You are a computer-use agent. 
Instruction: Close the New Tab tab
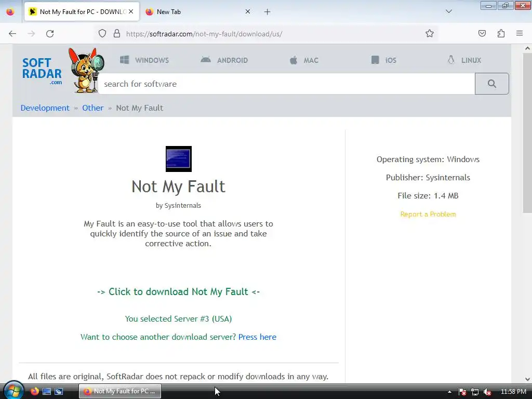point(248,11)
